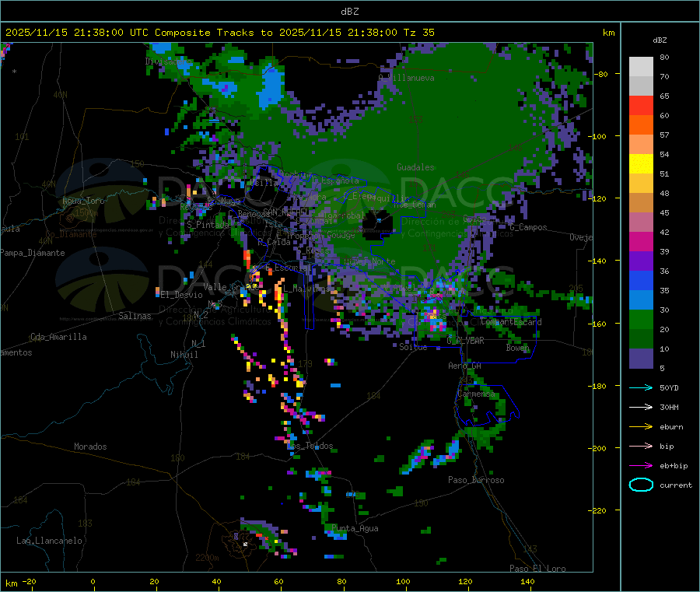This screenshot has width=700, height=592.
Task: Click the Agua_Toro map label
Action: click(83, 201)
